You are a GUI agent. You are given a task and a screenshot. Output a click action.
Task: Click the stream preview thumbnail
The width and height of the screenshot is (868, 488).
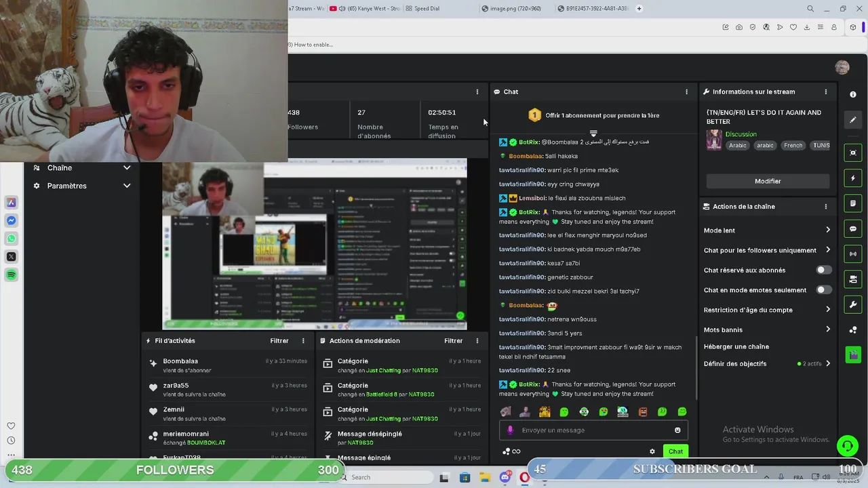(315, 245)
